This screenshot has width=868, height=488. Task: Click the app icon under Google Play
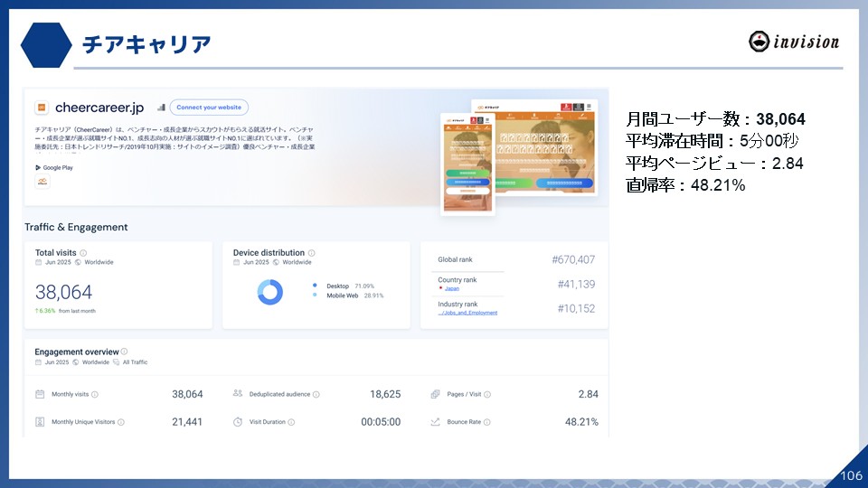42,182
